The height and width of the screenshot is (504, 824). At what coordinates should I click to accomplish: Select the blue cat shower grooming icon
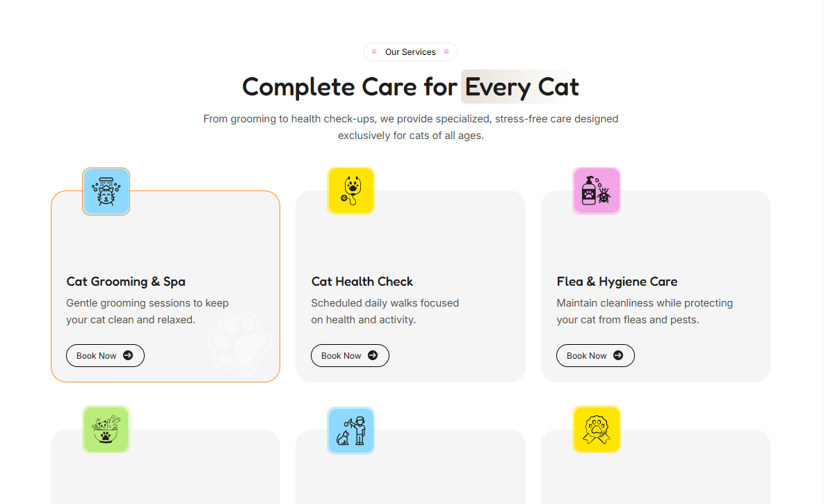106,191
